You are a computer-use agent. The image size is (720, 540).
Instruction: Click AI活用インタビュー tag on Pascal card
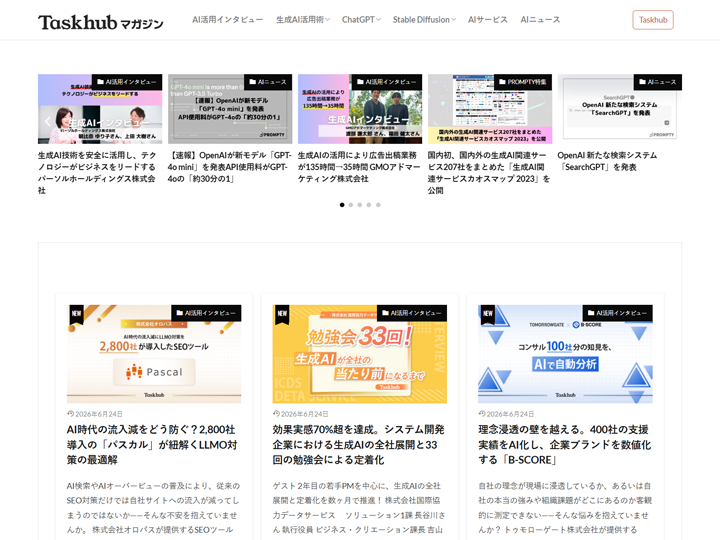[206, 313]
